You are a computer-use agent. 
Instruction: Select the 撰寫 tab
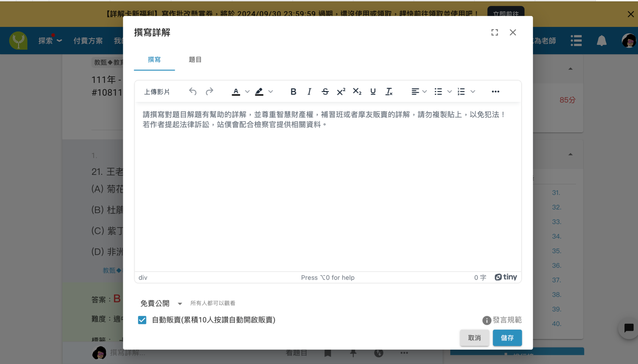coord(154,59)
